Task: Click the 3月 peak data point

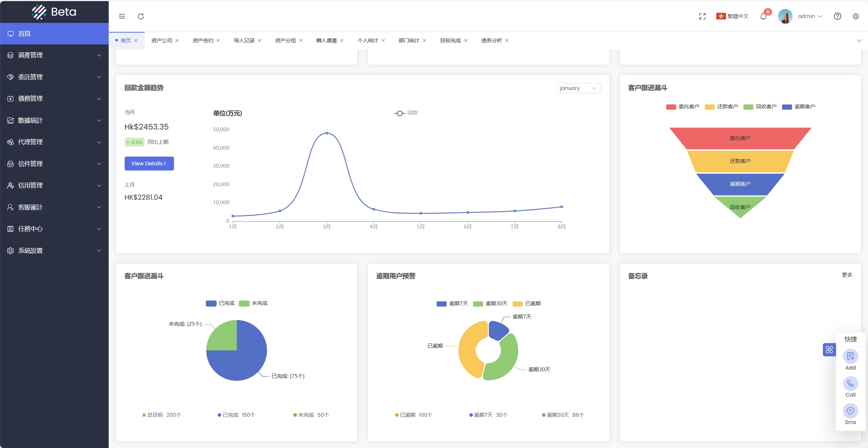Action: 326,133
